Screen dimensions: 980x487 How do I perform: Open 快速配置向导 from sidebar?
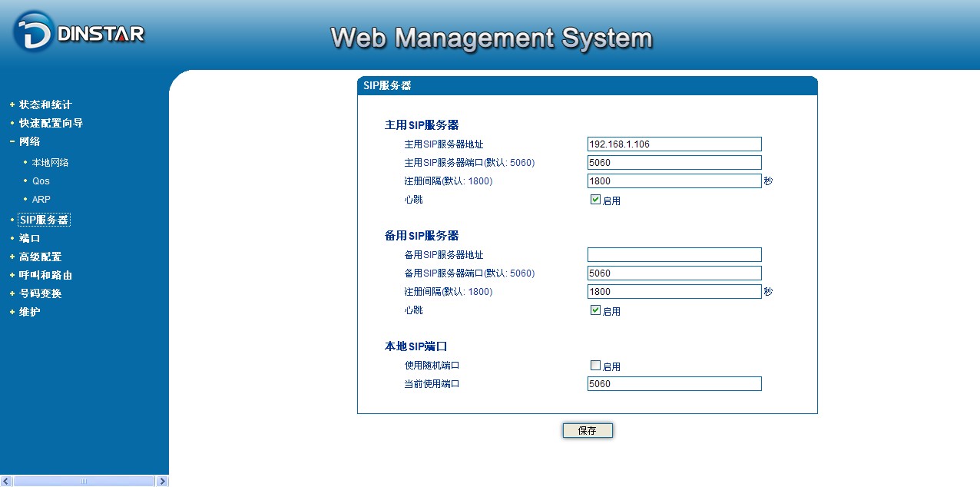(51, 123)
